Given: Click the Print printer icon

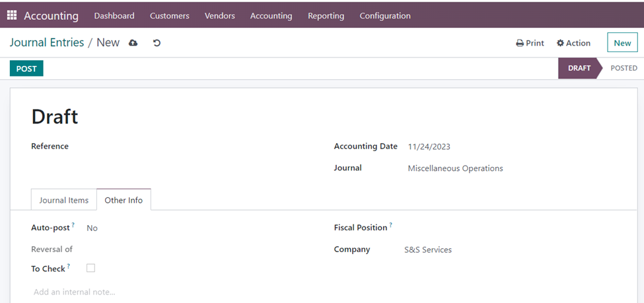Looking at the screenshot, I should click(x=520, y=43).
